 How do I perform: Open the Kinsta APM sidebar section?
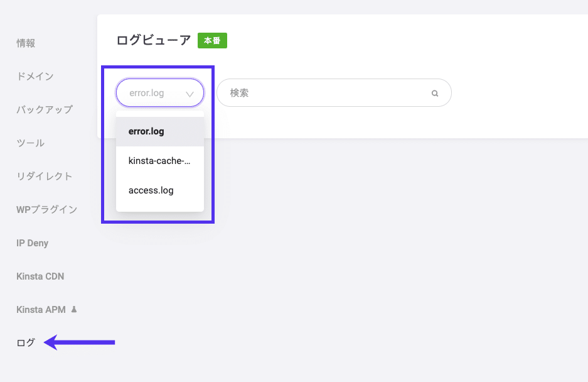[40, 308]
